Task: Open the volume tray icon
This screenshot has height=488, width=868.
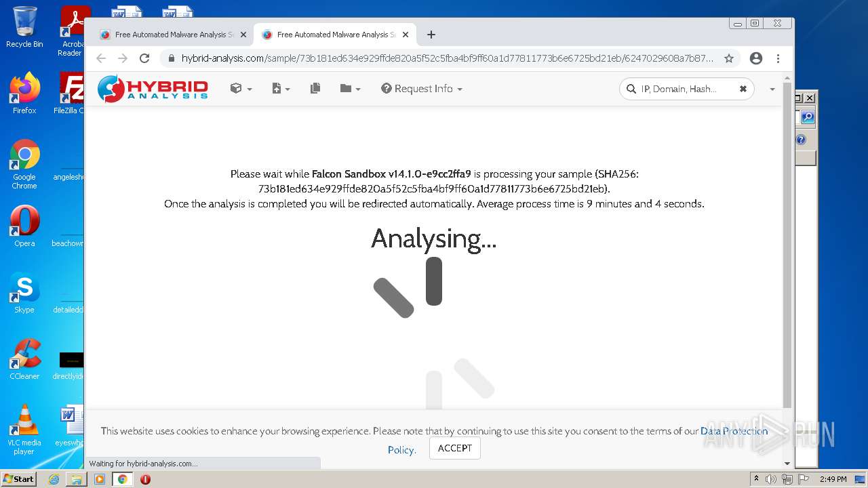Action: pyautogui.click(x=771, y=479)
